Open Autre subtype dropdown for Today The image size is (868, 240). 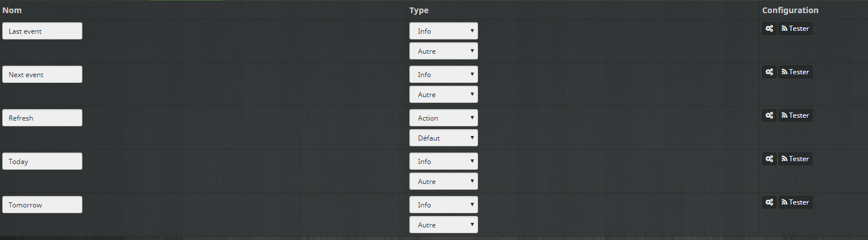pyautogui.click(x=443, y=181)
